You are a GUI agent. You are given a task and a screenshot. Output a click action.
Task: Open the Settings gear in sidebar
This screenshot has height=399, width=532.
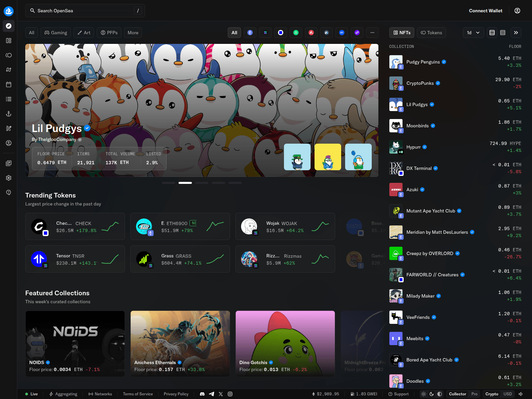9,178
